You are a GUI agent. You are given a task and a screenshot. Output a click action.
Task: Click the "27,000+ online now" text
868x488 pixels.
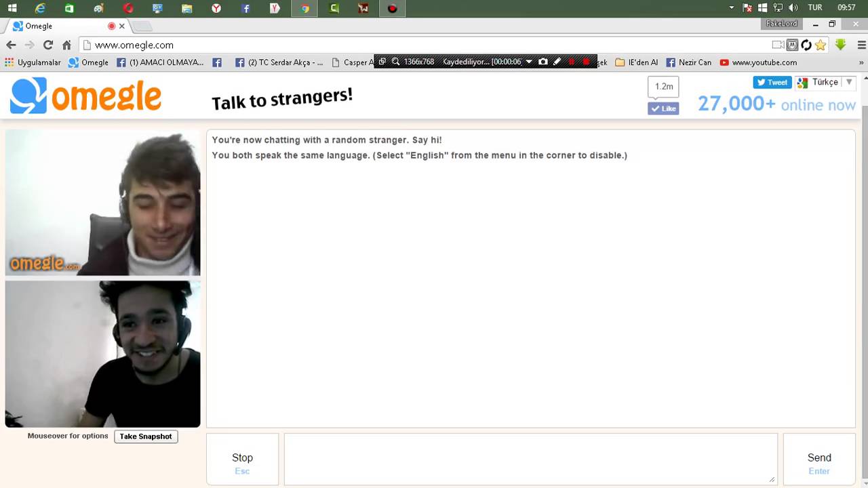tap(776, 104)
